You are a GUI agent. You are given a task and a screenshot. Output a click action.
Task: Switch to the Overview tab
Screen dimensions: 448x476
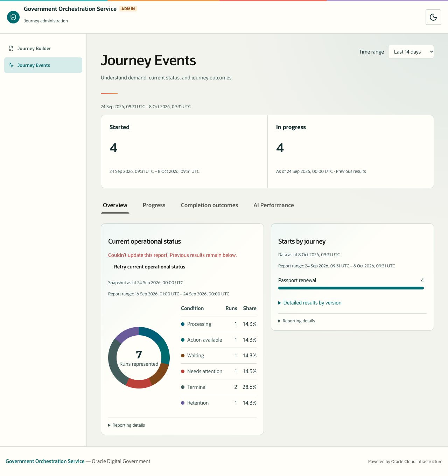click(x=115, y=205)
